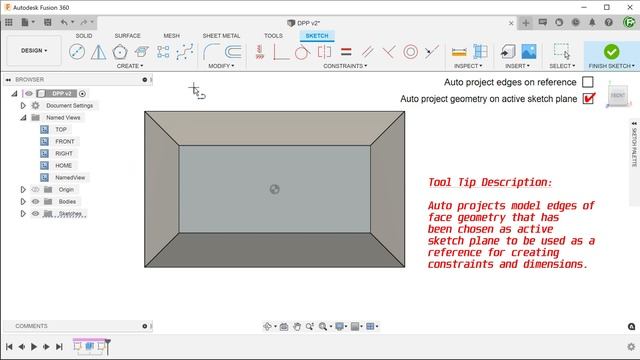
Task: Select the fit point spline tool
Action: (185, 52)
